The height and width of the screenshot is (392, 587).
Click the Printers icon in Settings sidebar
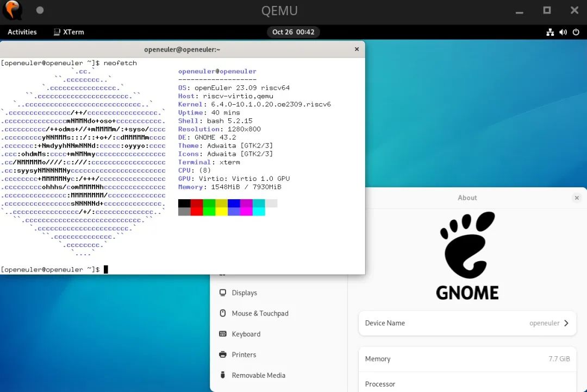click(223, 355)
